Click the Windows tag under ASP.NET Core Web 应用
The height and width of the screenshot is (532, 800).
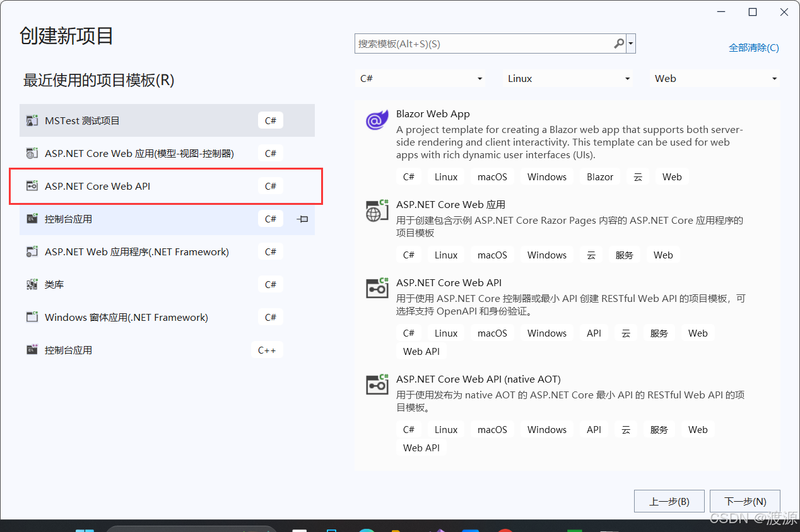(x=547, y=255)
